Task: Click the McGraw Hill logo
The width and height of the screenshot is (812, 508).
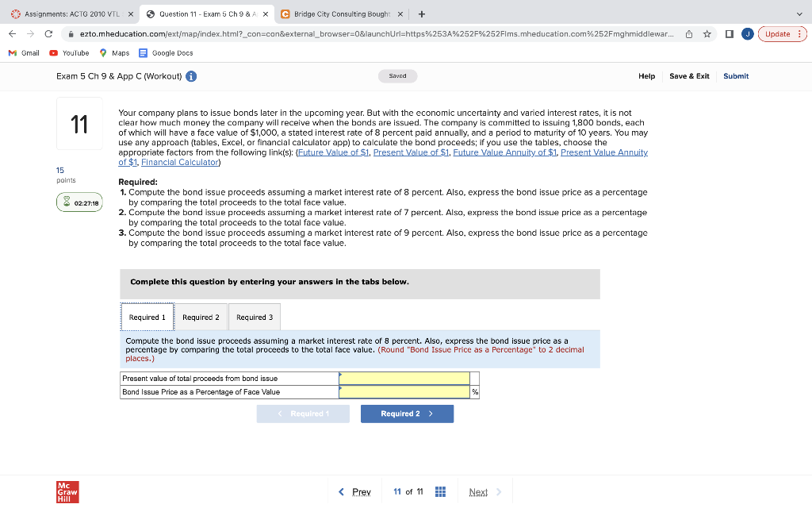Action: coord(67,492)
